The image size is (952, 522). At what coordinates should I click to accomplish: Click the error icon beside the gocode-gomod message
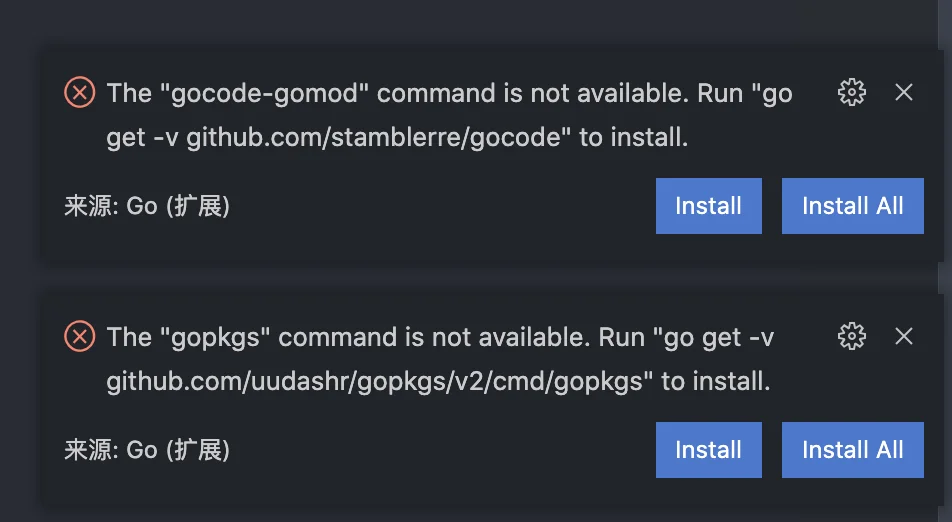(x=80, y=92)
